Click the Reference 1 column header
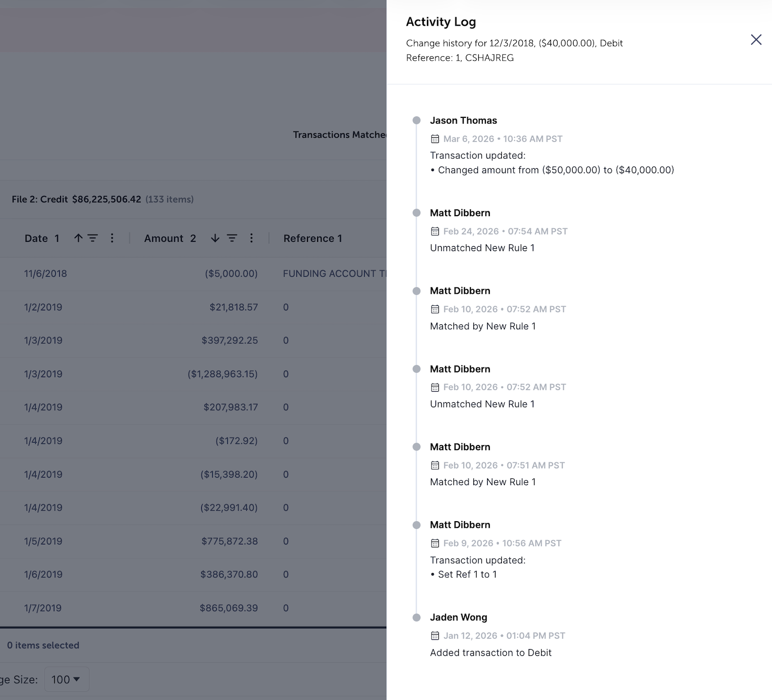Screen dimensions: 772x700 pyautogui.click(x=313, y=239)
